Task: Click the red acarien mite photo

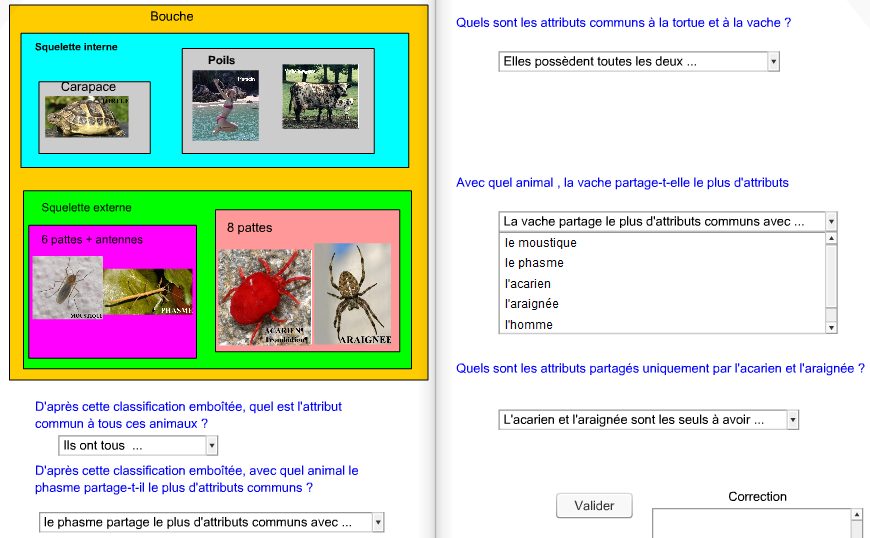Action: pyautogui.click(x=265, y=297)
